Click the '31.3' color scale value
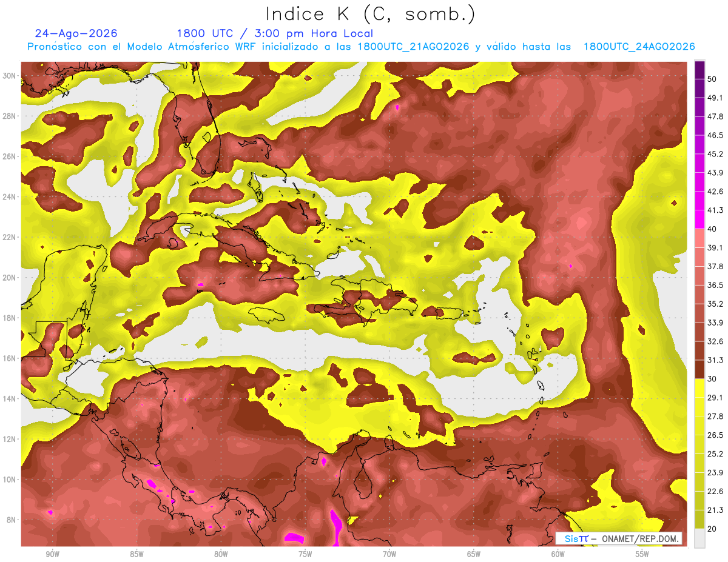The image size is (728, 562). (x=715, y=360)
